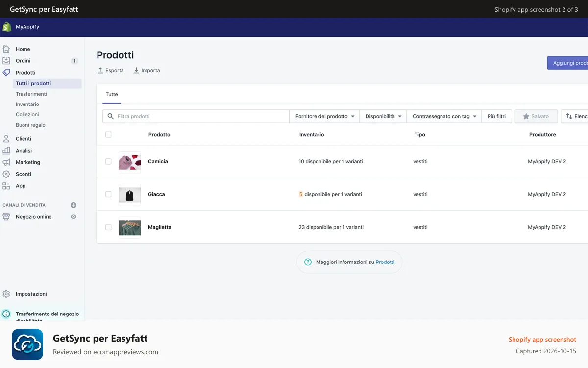
Task: Check the Camicia row checkbox
Action: (x=108, y=161)
